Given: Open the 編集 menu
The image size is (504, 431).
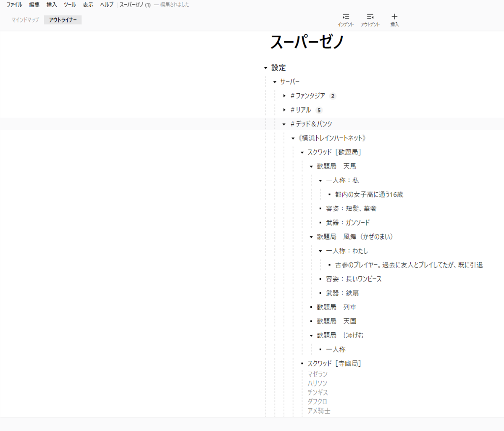Looking at the screenshot, I should [x=34, y=5].
